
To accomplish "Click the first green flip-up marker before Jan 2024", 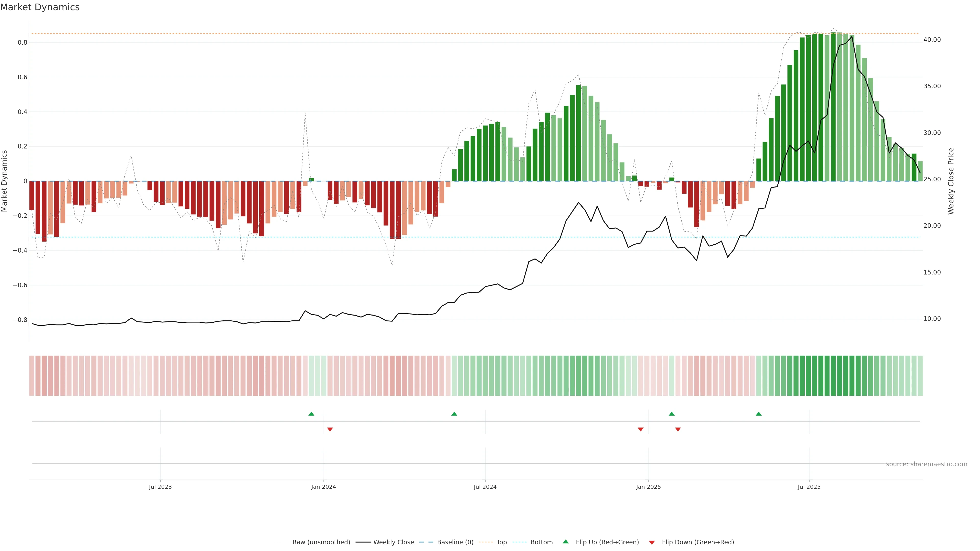I will coord(311,414).
